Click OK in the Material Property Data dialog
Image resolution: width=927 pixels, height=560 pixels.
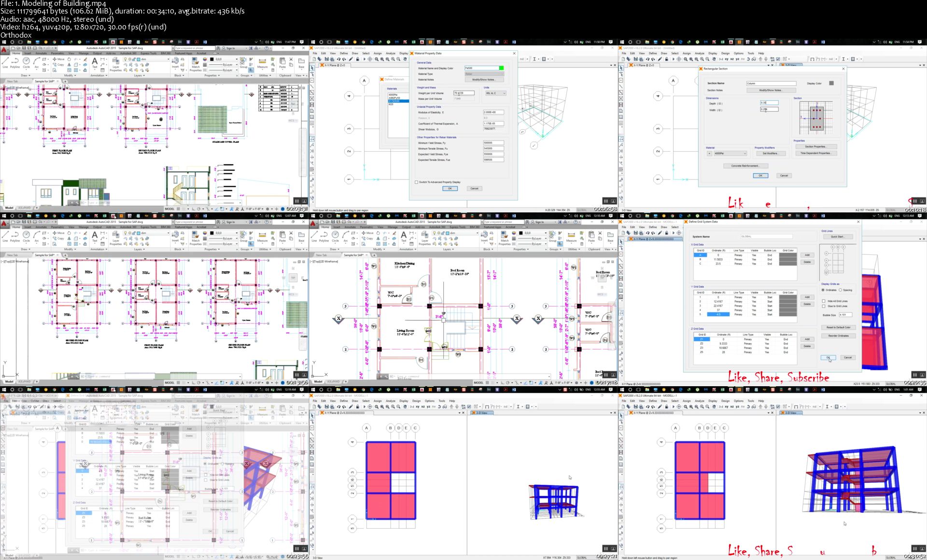tap(450, 188)
